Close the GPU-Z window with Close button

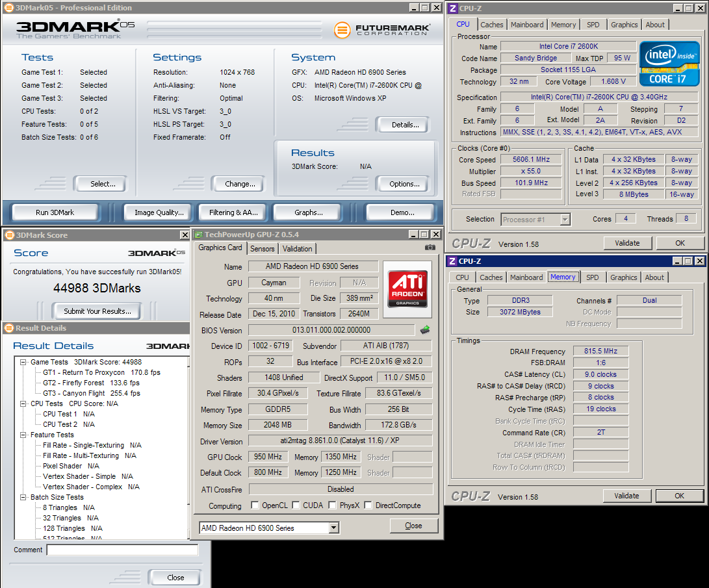pyautogui.click(x=413, y=526)
